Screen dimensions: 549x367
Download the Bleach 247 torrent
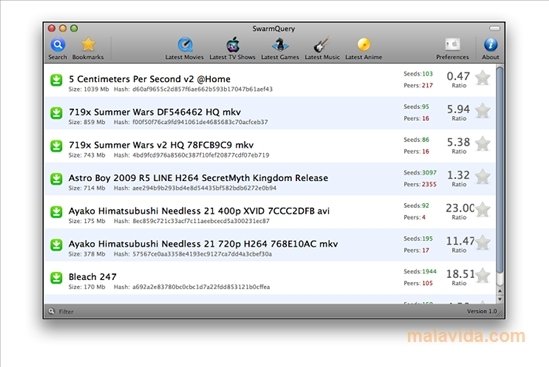coord(56,278)
